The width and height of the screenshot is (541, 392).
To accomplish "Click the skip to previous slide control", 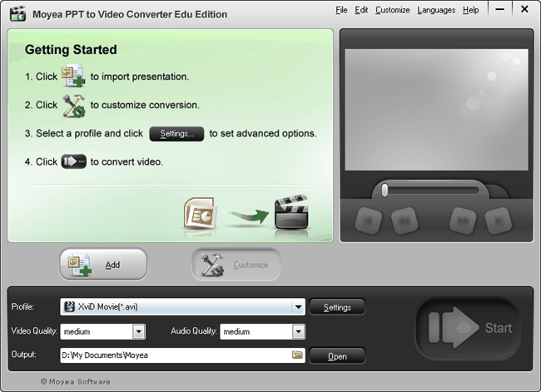I will point(370,221).
